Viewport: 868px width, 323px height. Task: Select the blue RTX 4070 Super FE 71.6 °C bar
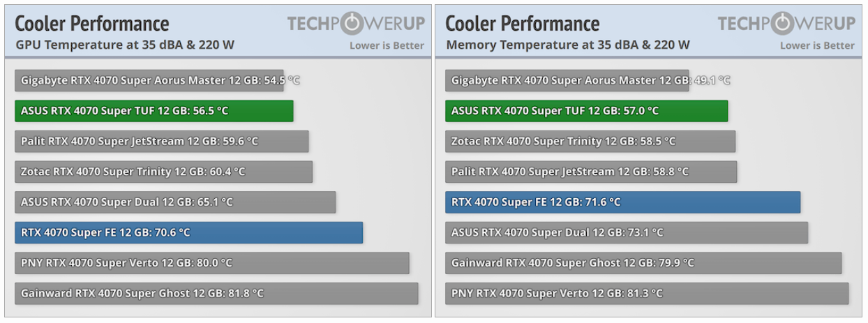click(x=622, y=202)
